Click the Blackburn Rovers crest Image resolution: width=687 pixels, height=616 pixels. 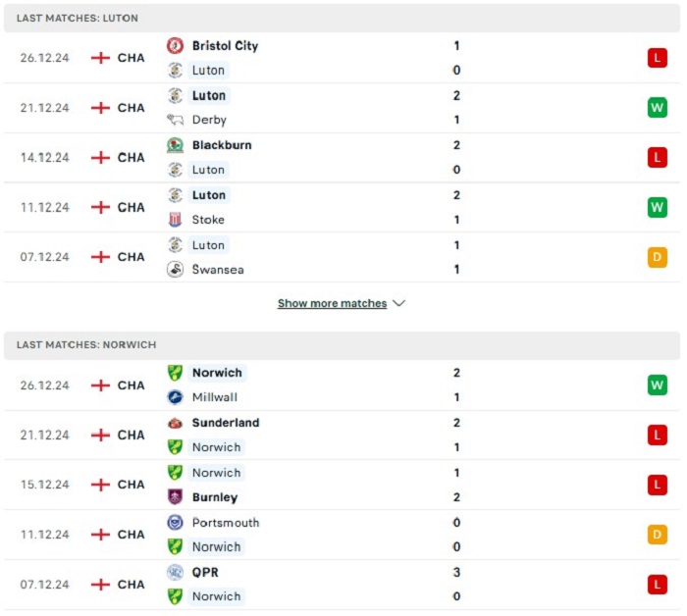coord(176,145)
